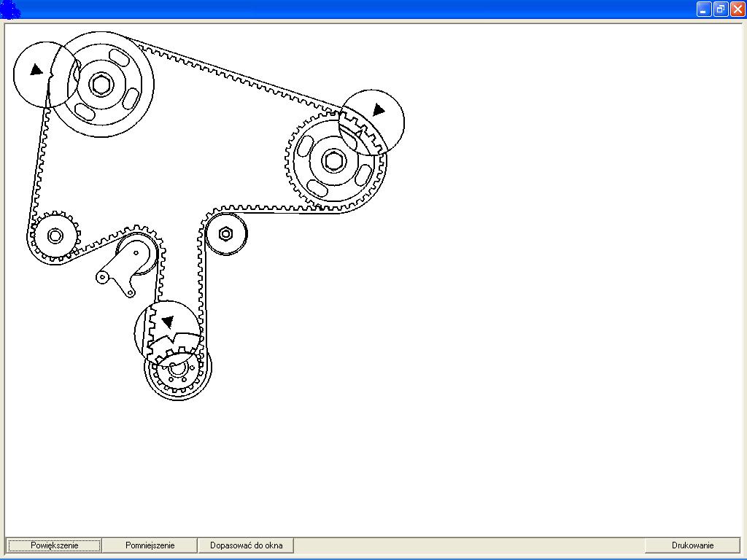Fit diagram with Dopasować do okna
Image resolution: width=747 pixels, height=560 pixels.
[246, 545]
